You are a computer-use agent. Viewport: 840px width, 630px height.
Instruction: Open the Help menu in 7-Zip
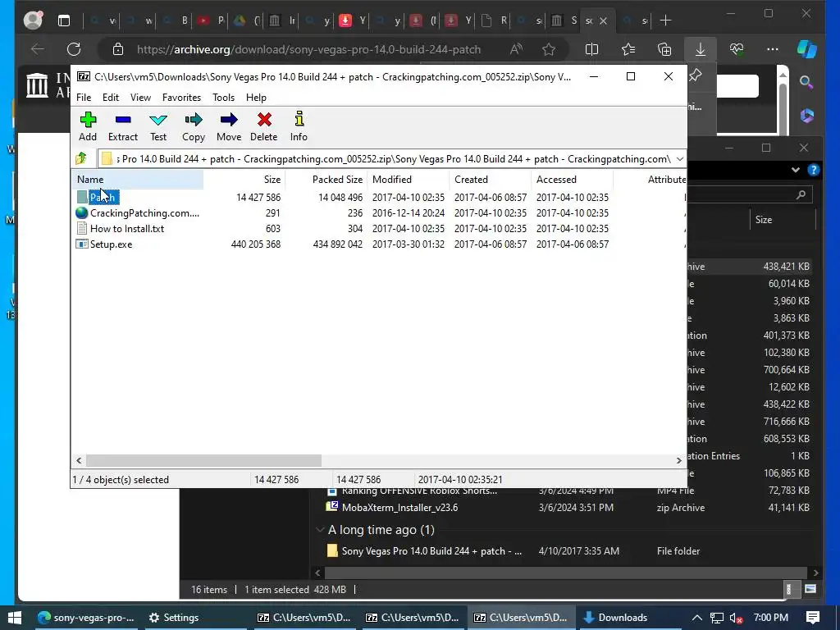[256, 98]
